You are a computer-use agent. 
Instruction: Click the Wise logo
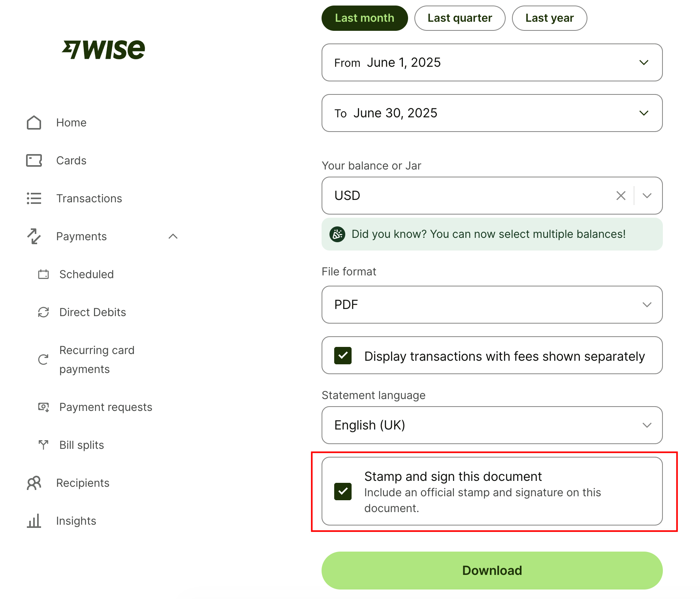(x=103, y=50)
